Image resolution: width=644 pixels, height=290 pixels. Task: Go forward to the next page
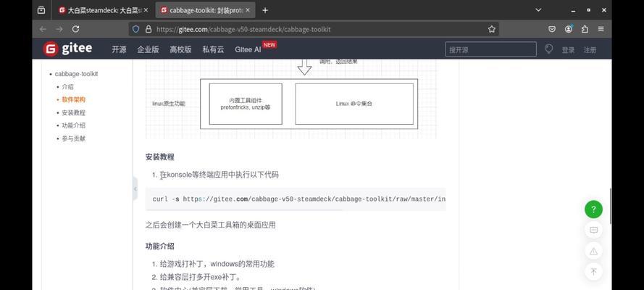59,29
